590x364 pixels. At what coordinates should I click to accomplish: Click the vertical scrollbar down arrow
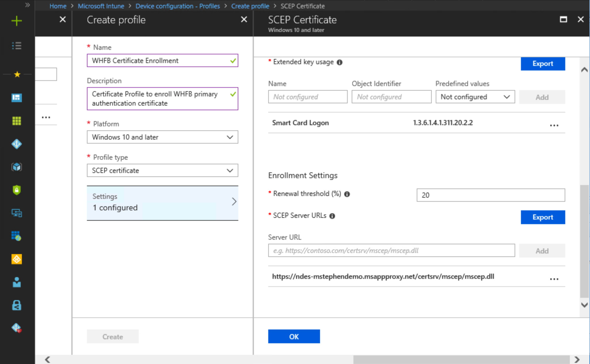584,305
